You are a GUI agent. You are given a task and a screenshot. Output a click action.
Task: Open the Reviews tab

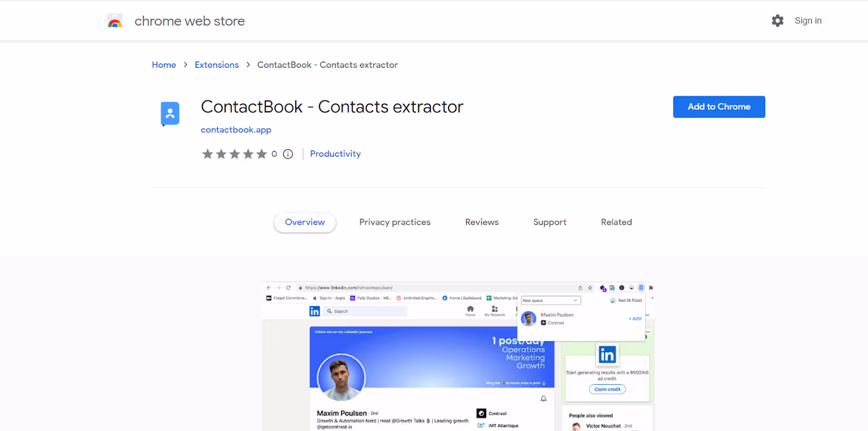[482, 222]
